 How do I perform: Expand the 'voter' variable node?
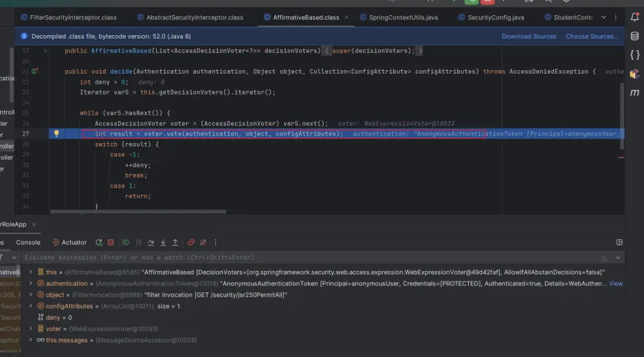32,329
